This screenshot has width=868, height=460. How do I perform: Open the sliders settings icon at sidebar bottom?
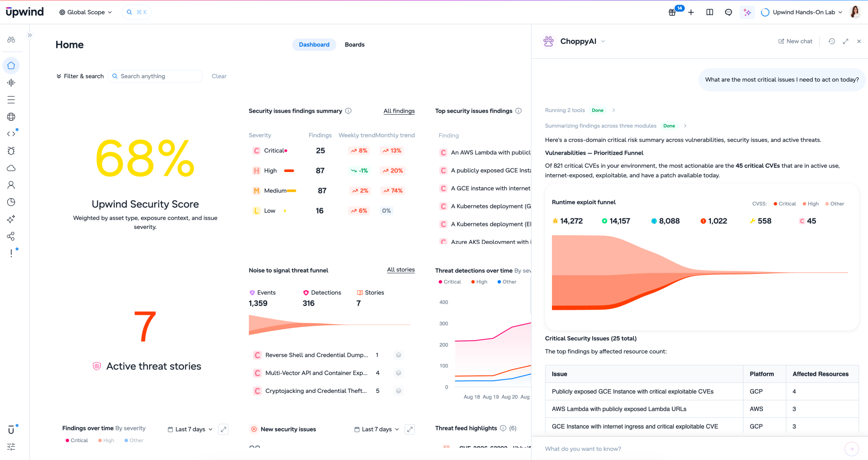pyautogui.click(x=11, y=447)
